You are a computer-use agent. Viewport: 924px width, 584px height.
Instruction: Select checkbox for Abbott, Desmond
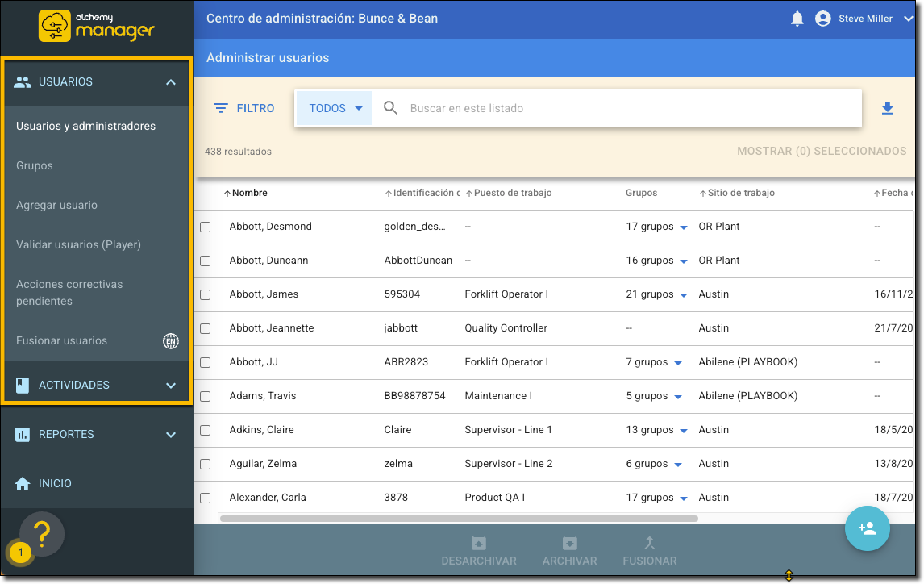pyautogui.click(x=206, y=227)
